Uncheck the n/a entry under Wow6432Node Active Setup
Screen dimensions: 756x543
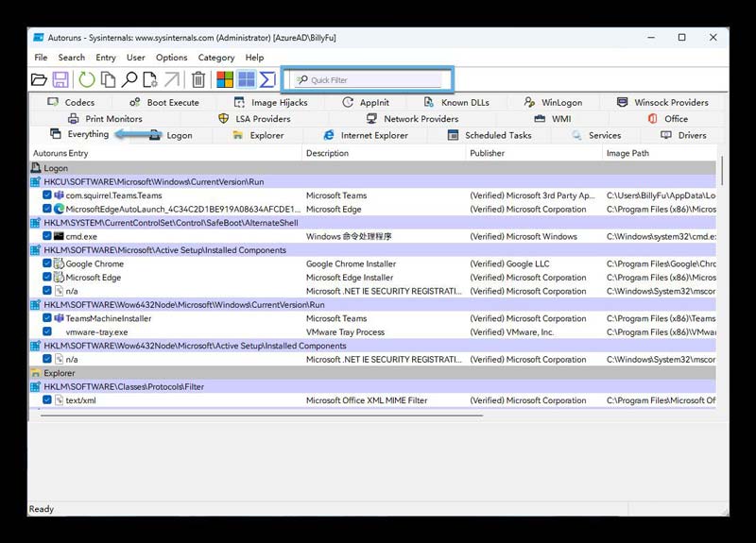click(46, 359)
